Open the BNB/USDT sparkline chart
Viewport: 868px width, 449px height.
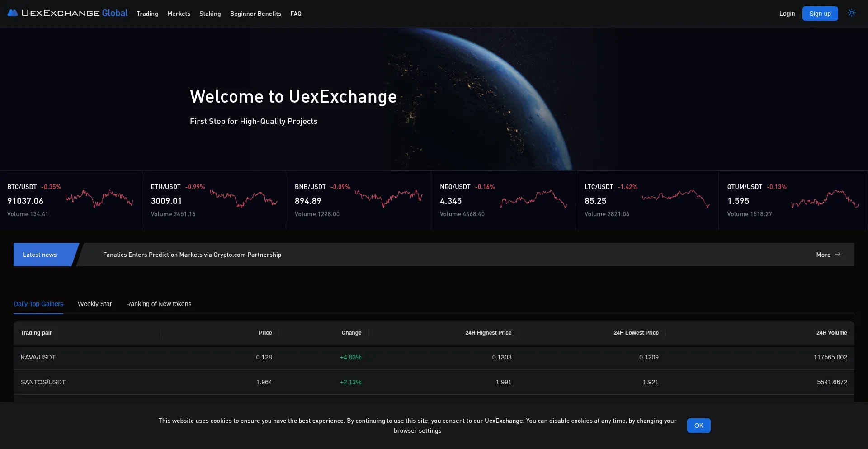[388, 198]
